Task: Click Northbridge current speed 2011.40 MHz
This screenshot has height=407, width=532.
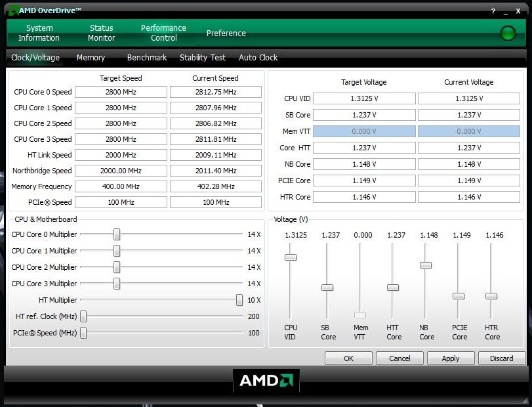Action: click(216, 171)
